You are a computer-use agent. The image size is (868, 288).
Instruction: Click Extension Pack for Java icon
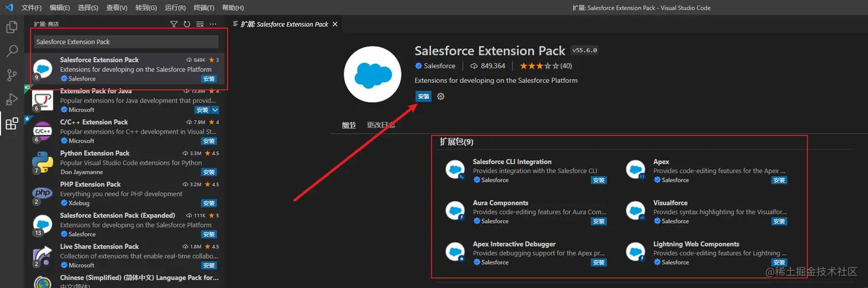[42, 100]
